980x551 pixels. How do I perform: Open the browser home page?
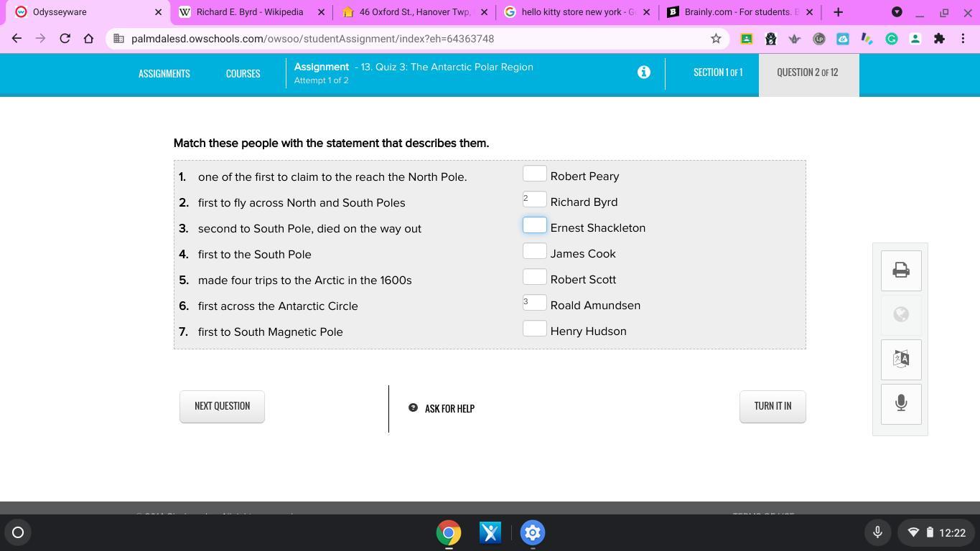pyautogui.click(x=88, y=39)
